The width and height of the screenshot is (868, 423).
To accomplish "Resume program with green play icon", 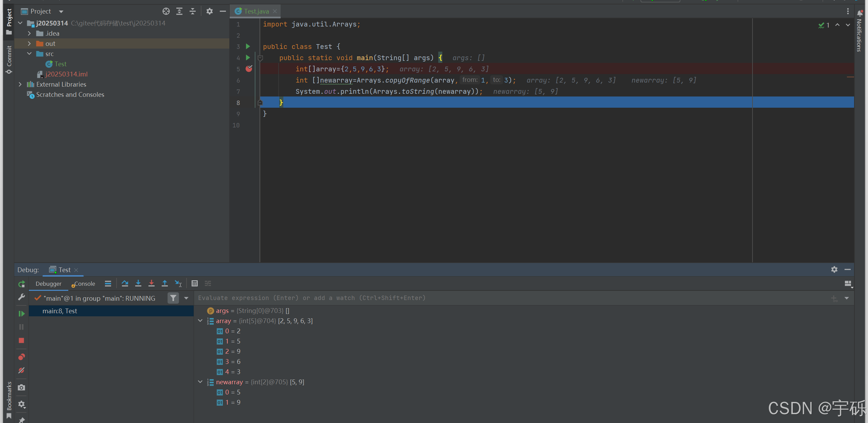I will coord(21,314).
